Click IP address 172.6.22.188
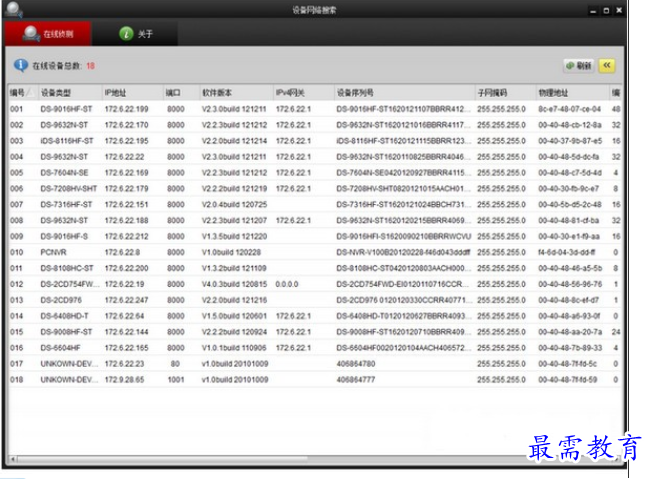 point(126,220)
